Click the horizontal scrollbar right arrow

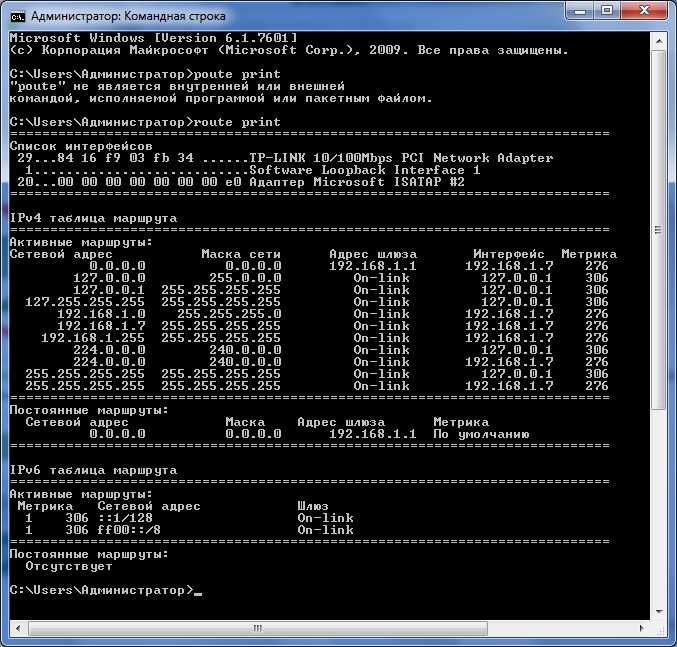pos(642,628)
